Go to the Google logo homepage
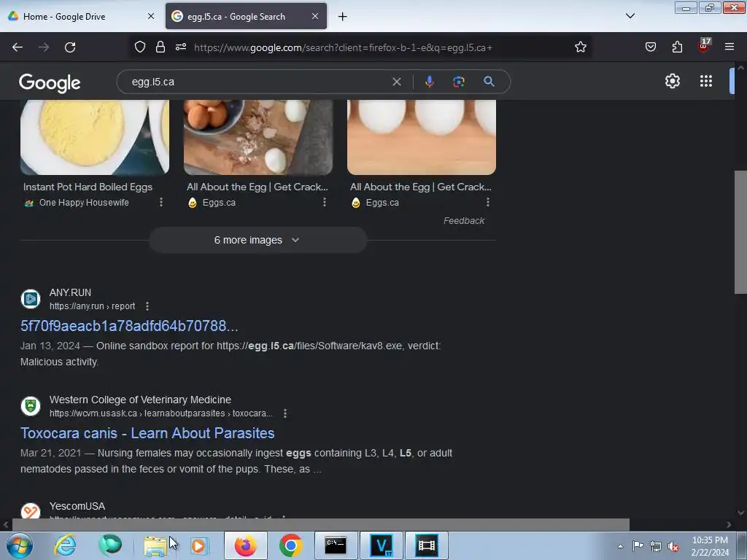This screenshot has width=747, height=560. pyautogui.click(x=50, y=83)
